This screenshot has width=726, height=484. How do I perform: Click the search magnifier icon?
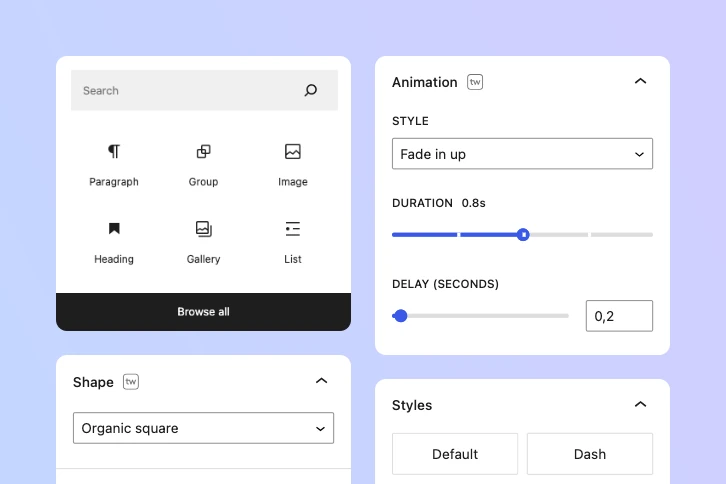point(311,90)
